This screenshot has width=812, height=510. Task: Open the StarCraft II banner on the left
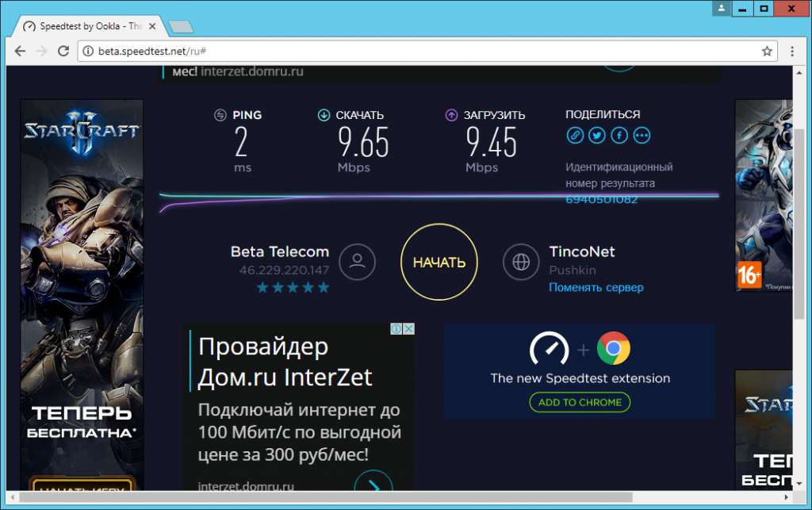pyautogui.click(x=82, y=295)
